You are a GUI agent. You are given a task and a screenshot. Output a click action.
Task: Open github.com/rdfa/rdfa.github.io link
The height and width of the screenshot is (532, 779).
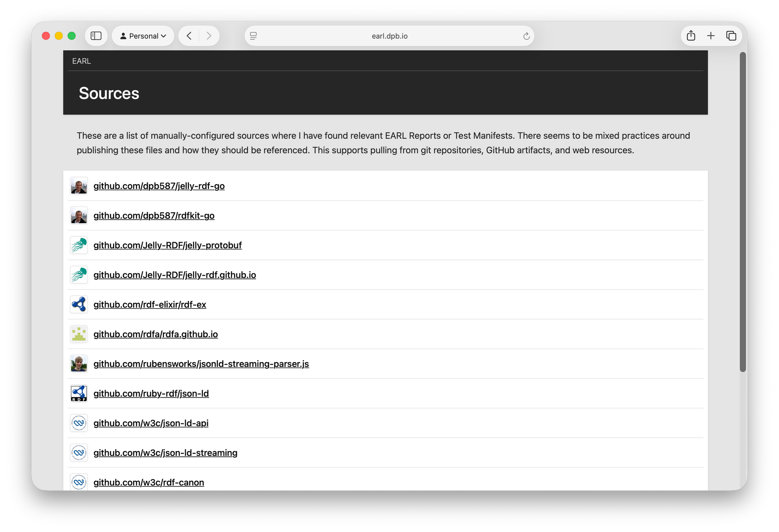coord(156,334)
